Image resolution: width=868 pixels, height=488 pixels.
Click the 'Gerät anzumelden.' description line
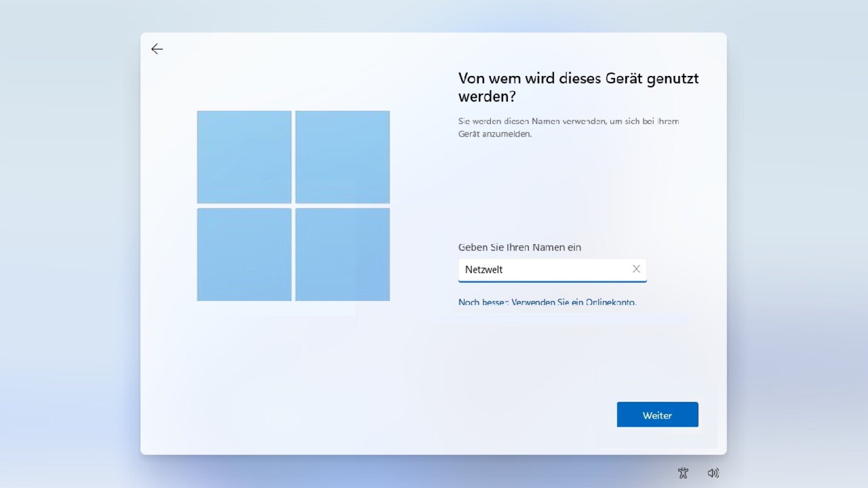tap(495, 134)
